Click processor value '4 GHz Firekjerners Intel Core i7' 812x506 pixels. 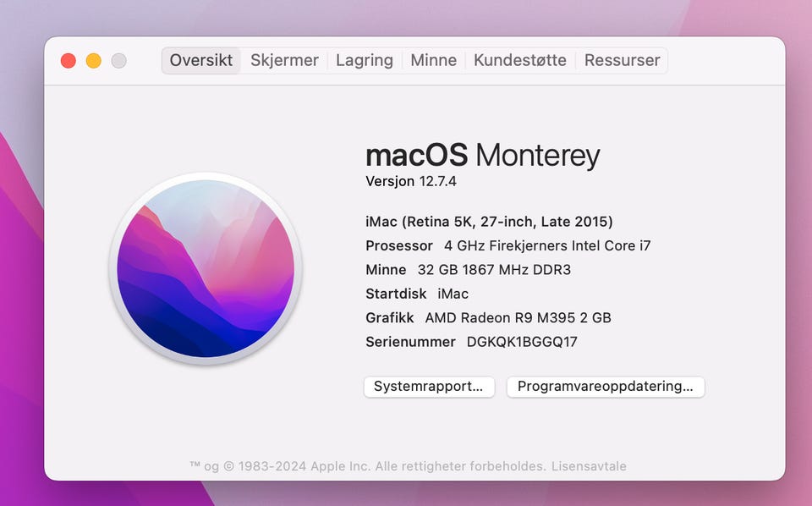point(547,245)
